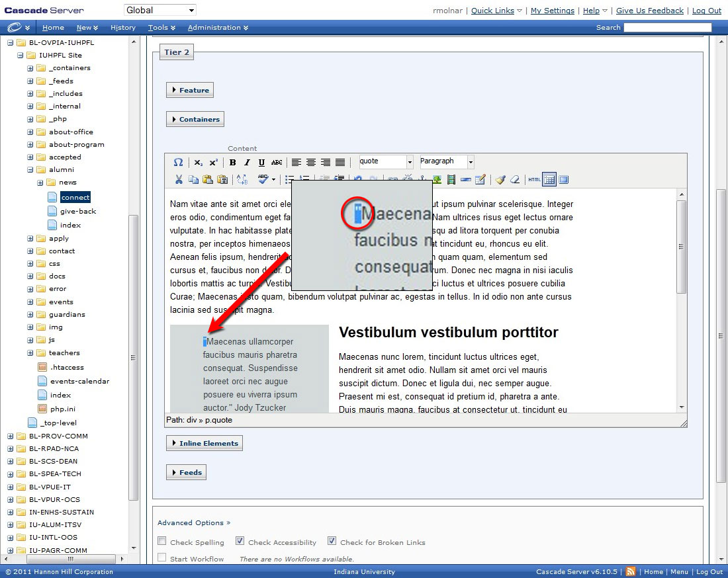The width and height of the screenshot is (728, 578).
Task: Open the Administration menu
Action: click(218, 28)
